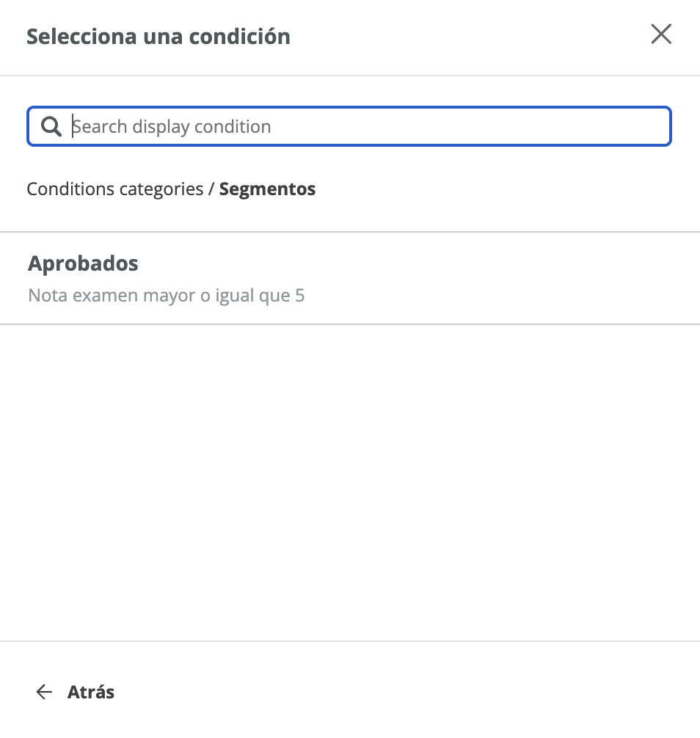700x738 pixels.
Task: Click the left arrow back icon
Action: point(45,692)
